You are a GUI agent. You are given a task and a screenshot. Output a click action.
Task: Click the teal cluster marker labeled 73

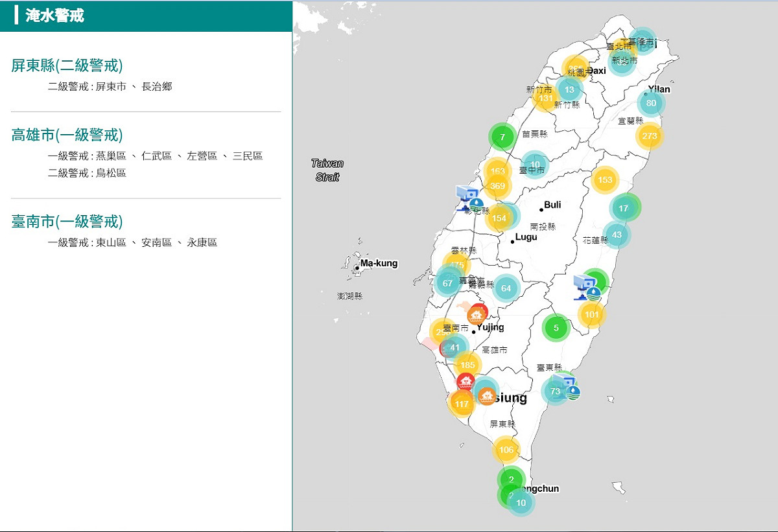(555, 391)
